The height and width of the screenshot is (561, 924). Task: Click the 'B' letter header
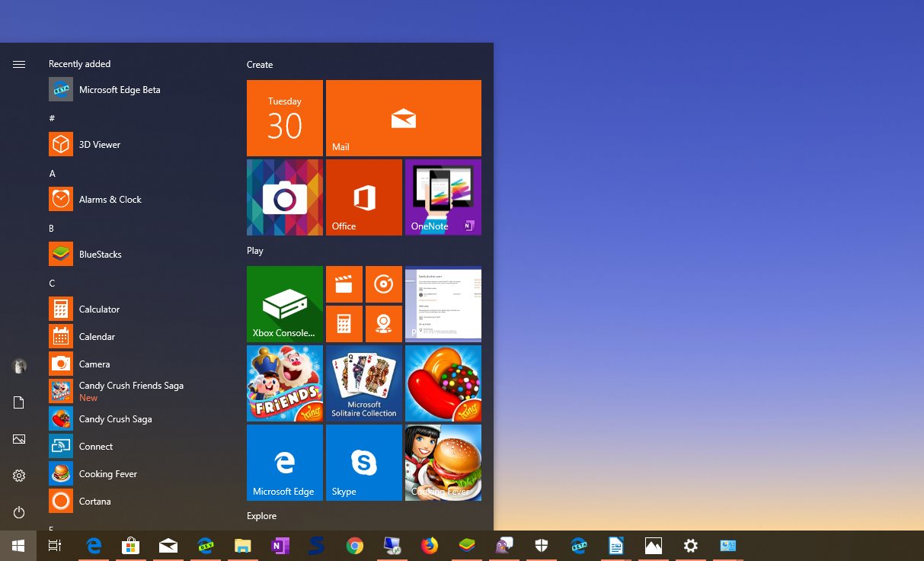click(52, 229)
